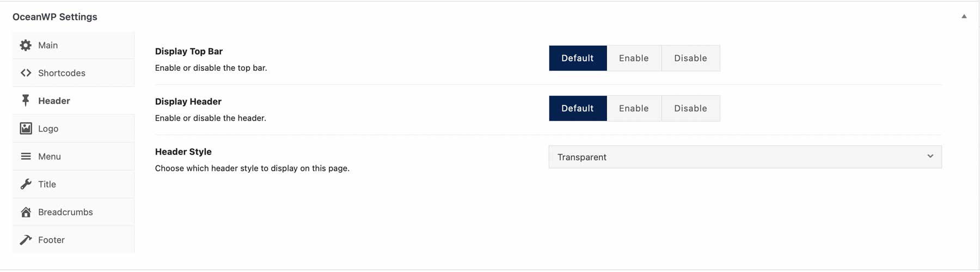Set Display Header to Disable

[x=690, y=108]
